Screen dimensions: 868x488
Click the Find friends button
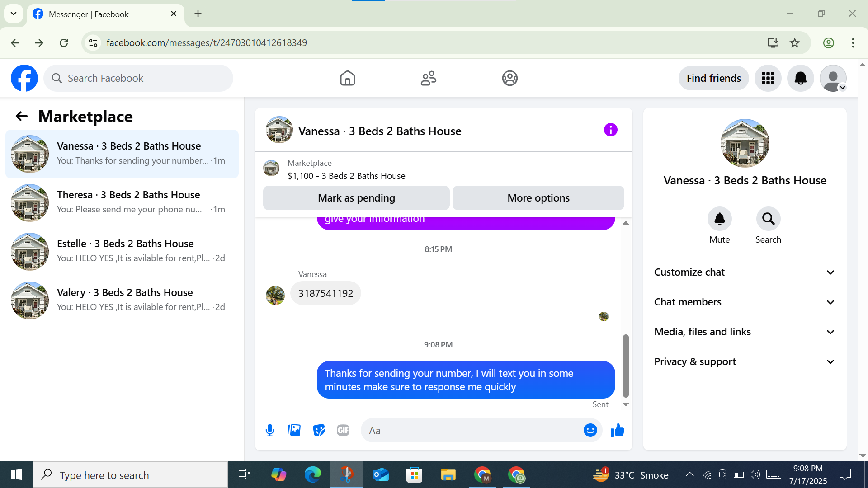(x=713, y=78)
